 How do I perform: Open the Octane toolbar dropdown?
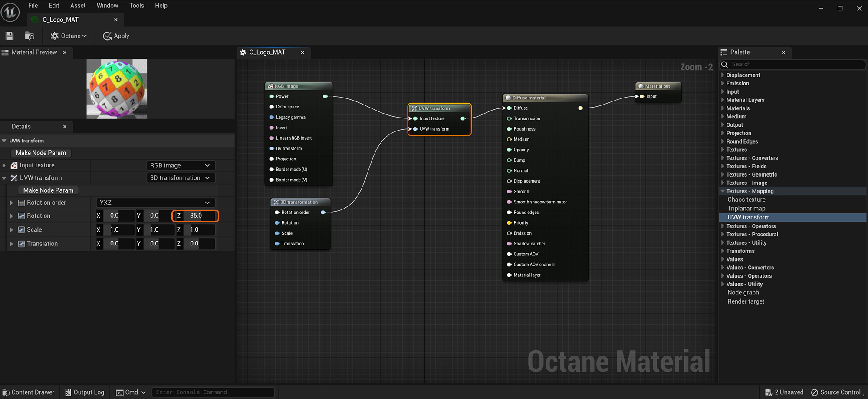click(69, 36)
